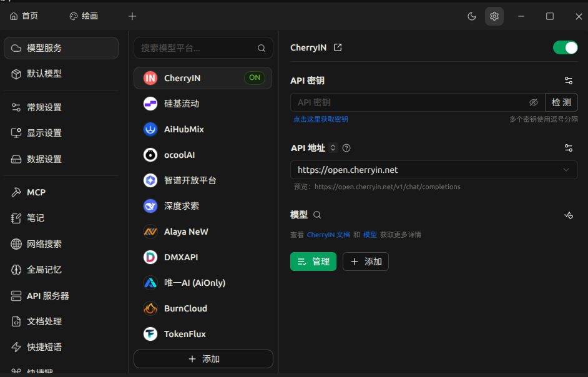Image resolution: width=588 pixels, height=377 pixels.
Task: Search models with magnifier beside 模型
Action: pyautogui.click(x=317, y=215)
